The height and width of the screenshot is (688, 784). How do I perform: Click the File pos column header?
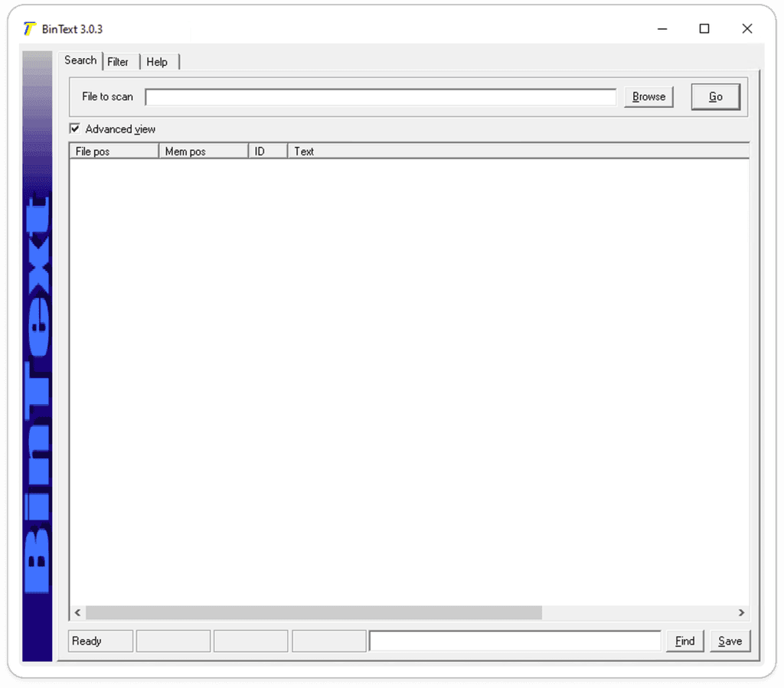click(x=113, y=151)
